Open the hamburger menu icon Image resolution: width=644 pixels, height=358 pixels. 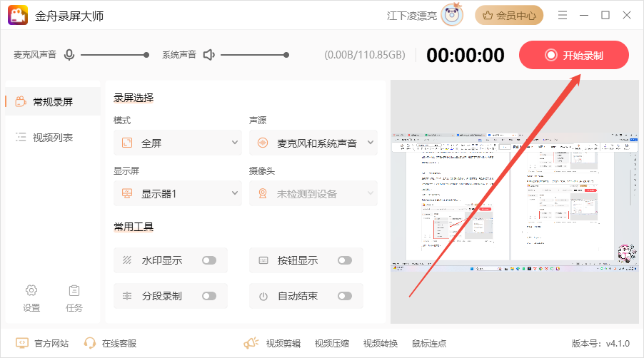tap(563, 15)
